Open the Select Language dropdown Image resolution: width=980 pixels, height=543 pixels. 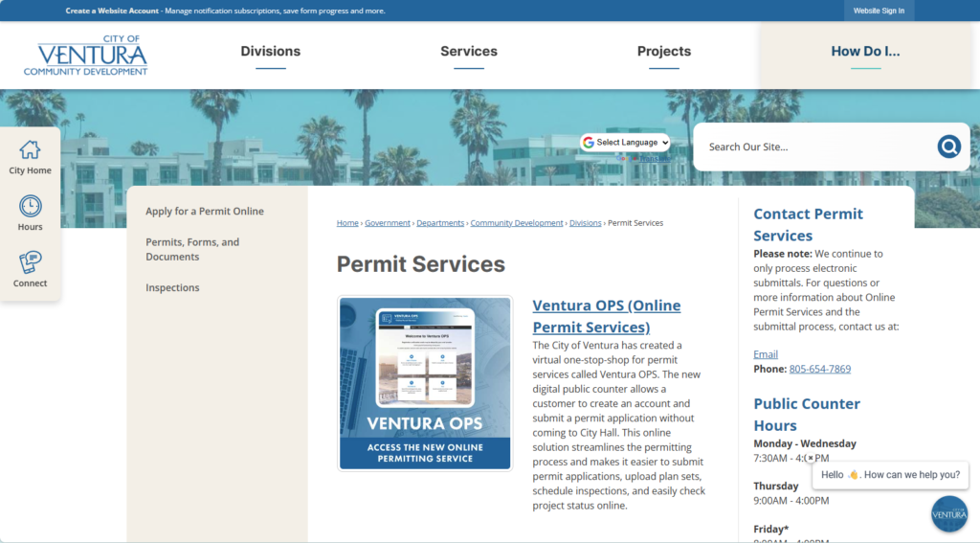pos(625,143)
